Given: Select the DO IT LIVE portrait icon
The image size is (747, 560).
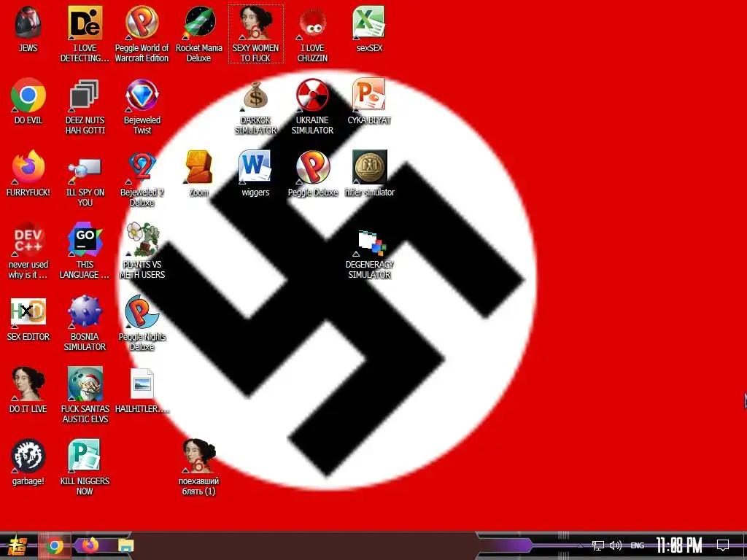Looking at the screenshot, I should [x=28, y=384].
